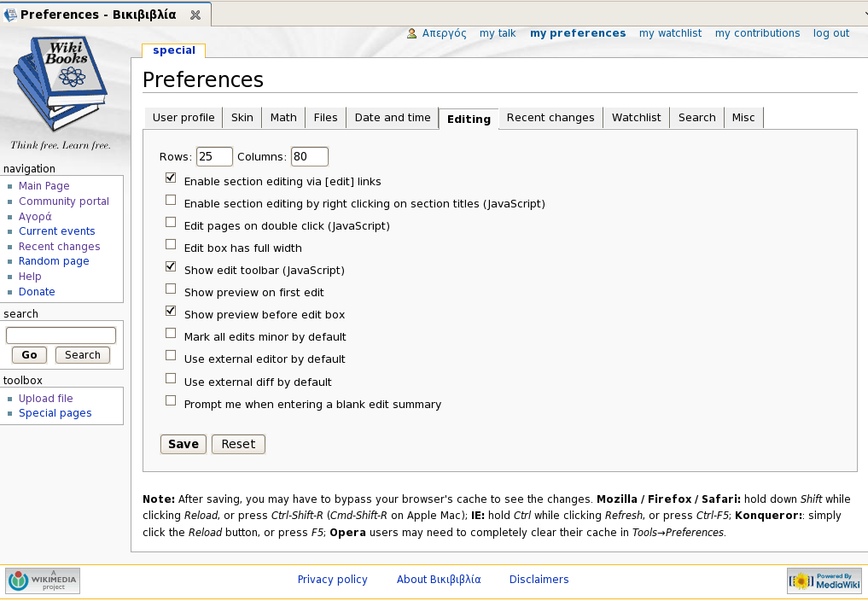Screen dimensions: 868x601
Task: Check Use external editor by default
Action: click(171, 355)
